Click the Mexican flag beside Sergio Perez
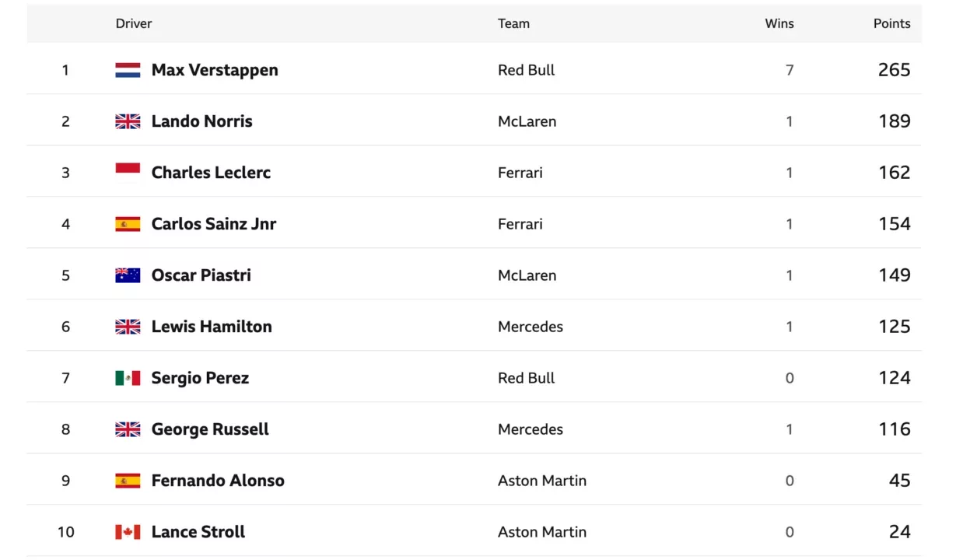 tap(128, 378)
